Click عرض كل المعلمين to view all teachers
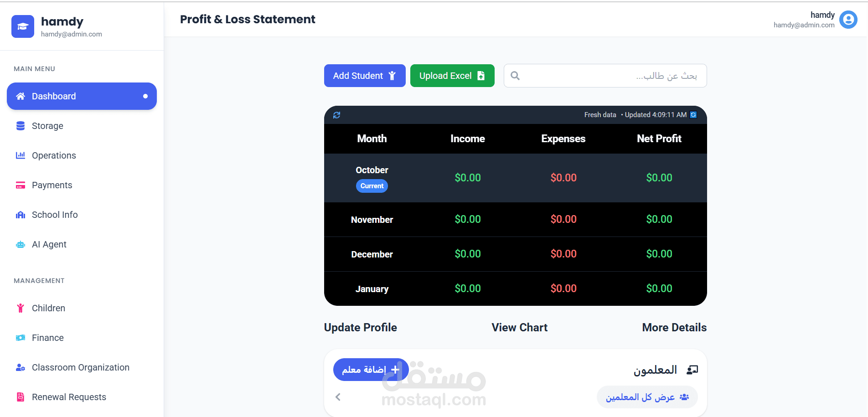Screen dimensions: 868x417 (646, 397)
